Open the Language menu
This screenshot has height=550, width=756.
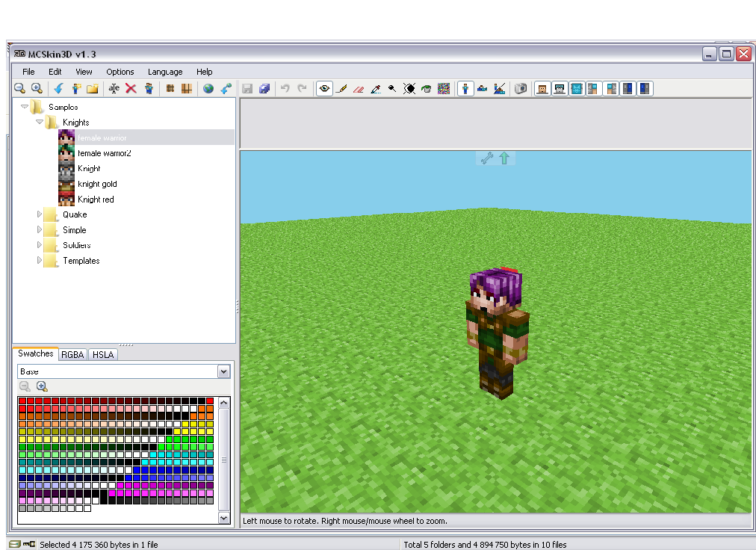click(x=165, y=72)
